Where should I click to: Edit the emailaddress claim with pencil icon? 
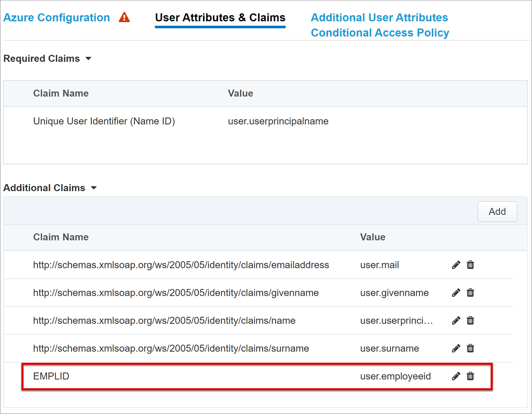456,265
